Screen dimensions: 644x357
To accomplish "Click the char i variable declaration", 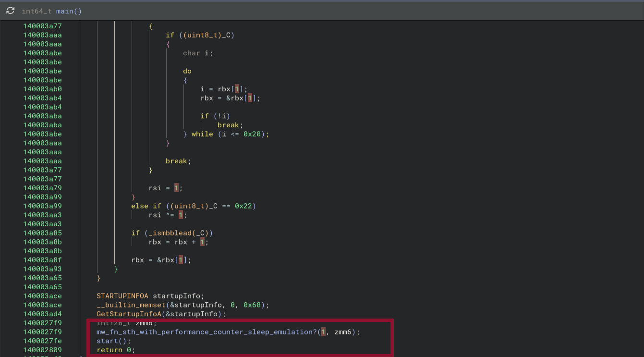I will pyautogui.click(x=197, y=53).
